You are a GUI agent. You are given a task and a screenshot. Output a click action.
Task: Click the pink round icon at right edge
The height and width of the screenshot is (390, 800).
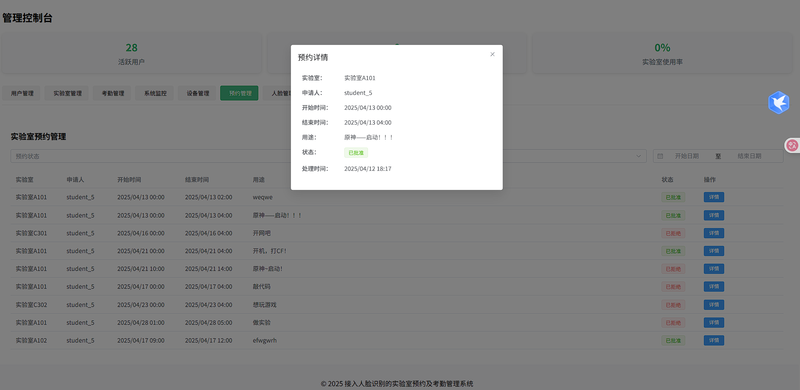coord(792,145)
